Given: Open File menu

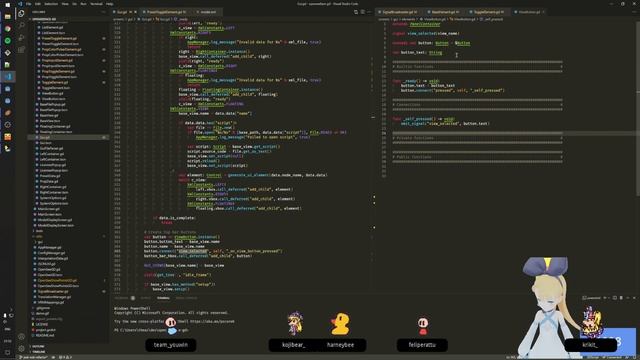Looking at the screenshot, I should tap(29, 4).
